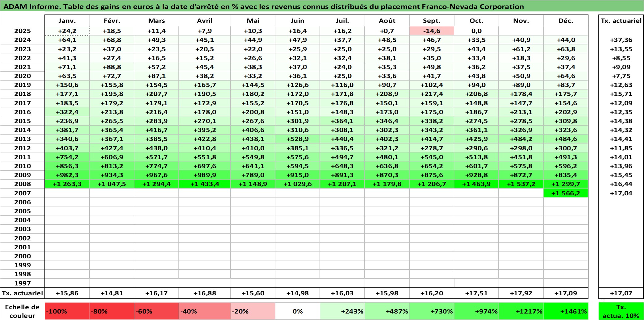Click the +16,44 actuarial rate cell
644x320 pixels.
tap(621, 184)
